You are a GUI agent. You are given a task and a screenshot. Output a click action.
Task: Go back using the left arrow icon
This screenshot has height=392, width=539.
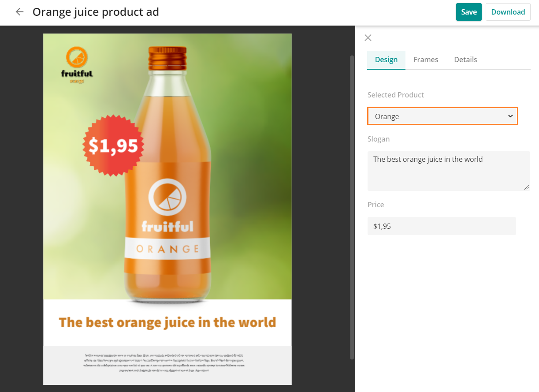point(19,12)
